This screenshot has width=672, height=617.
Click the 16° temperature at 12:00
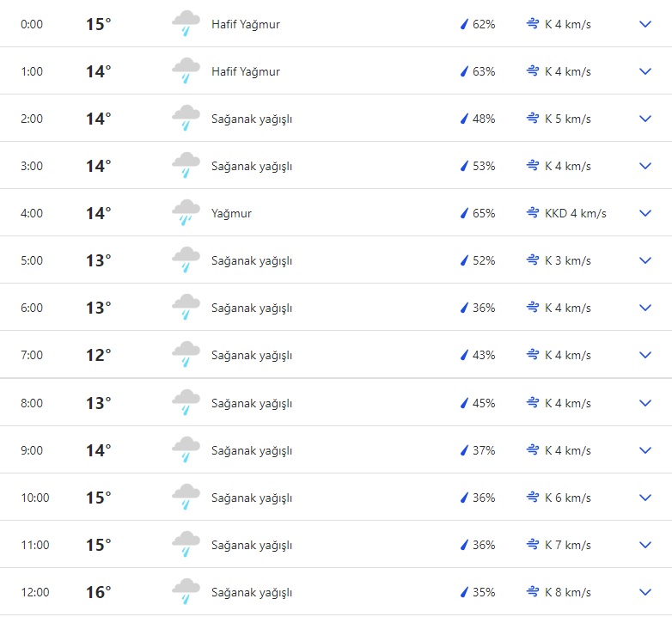(98, 592)
